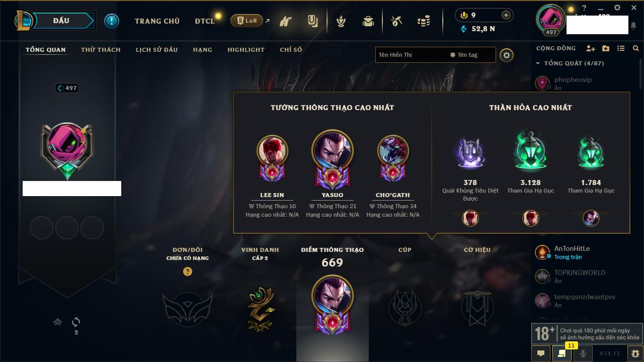Open the friends list sort options icon

point(621,48)
